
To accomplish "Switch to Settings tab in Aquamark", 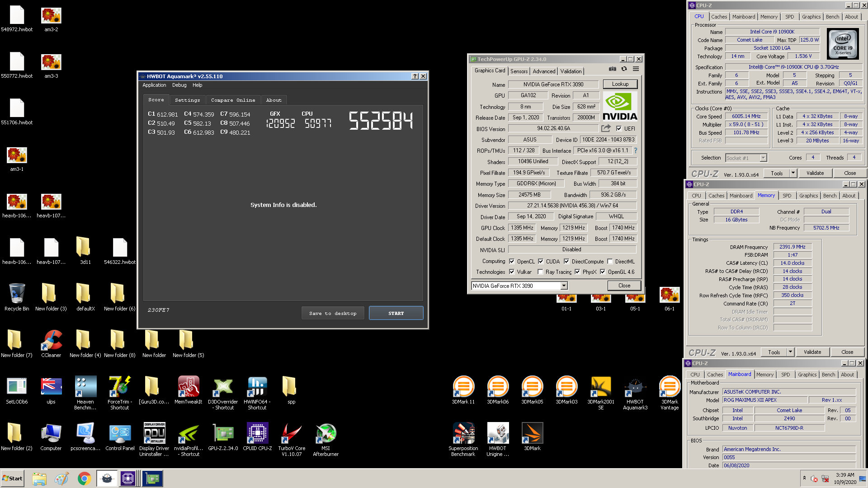I will pos(187,100).
